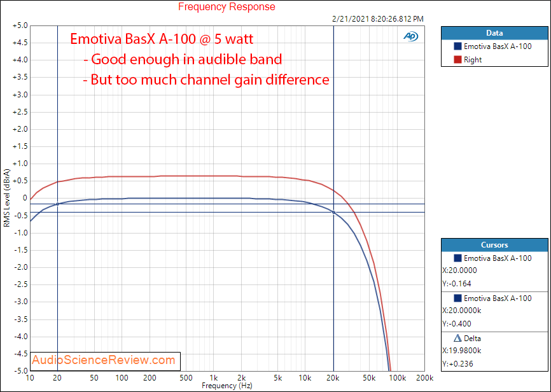
Task: Click the "Y:-0.400" cursor value
Action: click(457, 323)
